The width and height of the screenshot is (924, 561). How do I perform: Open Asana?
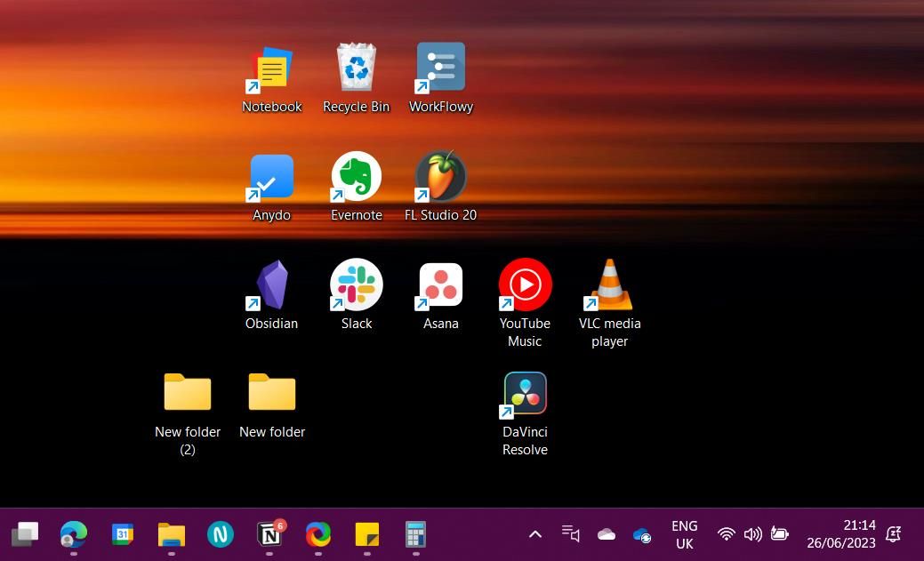[440, 285]
